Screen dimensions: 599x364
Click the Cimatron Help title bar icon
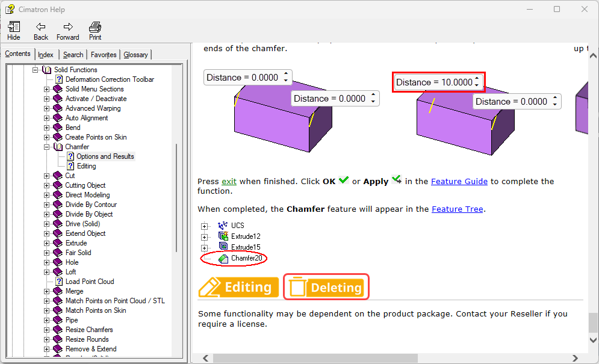point(10,9)
